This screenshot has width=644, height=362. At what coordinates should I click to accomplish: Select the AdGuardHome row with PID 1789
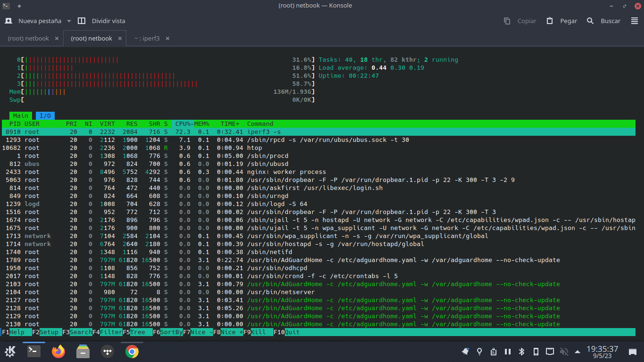[x=319, y=260]
